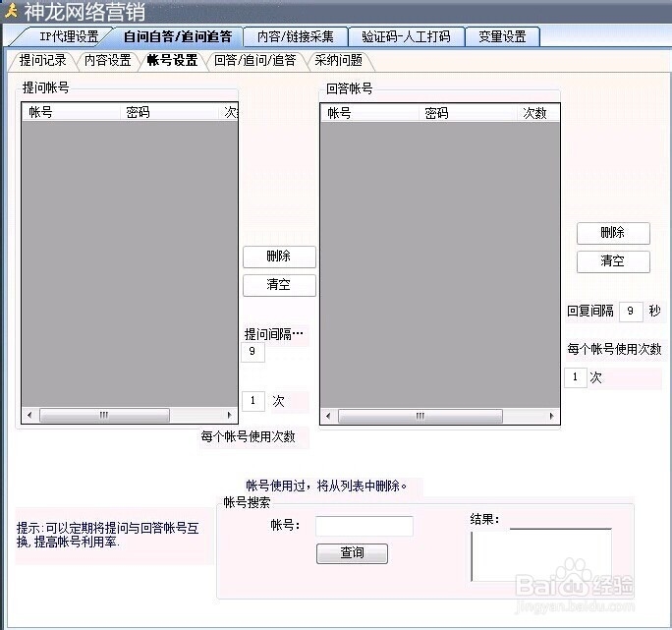Click the empty 提问帐号 list area

point(130,263)
